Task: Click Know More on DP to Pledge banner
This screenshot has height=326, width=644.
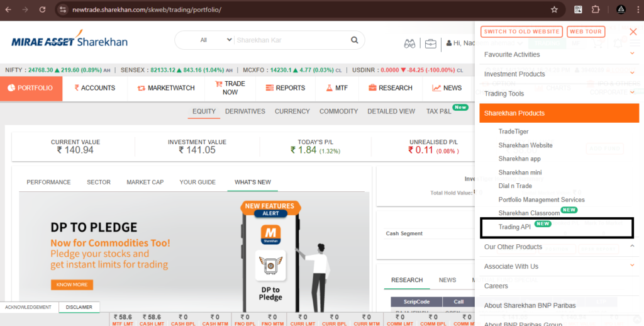Action: [x=72, y=284]
